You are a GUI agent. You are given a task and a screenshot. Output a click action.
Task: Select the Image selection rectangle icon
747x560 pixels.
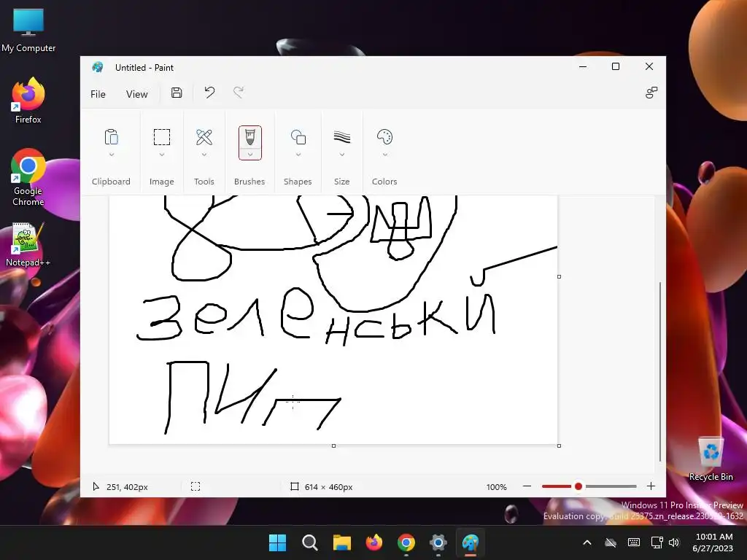coord(161,137)
